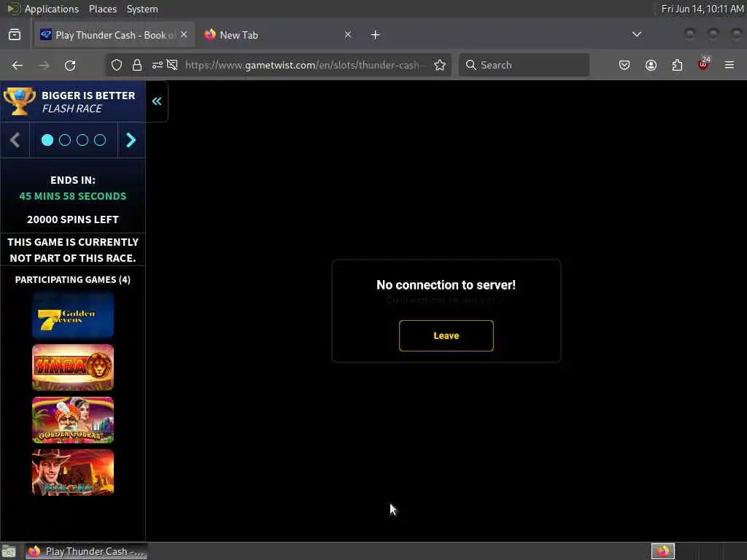The height and width of the screenshot is (560, 747).
Task: Reload the current page
Action: (x=70, y=65)
